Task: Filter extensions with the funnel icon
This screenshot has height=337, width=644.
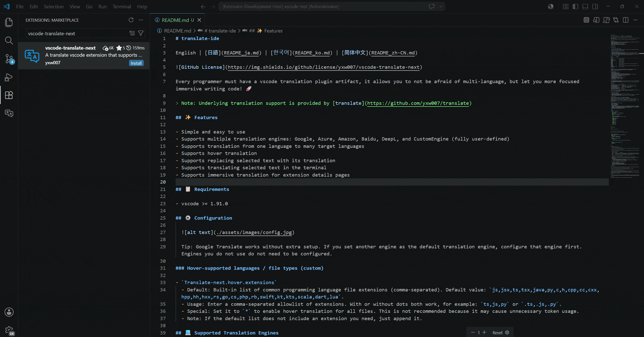Action: point(141,33)
